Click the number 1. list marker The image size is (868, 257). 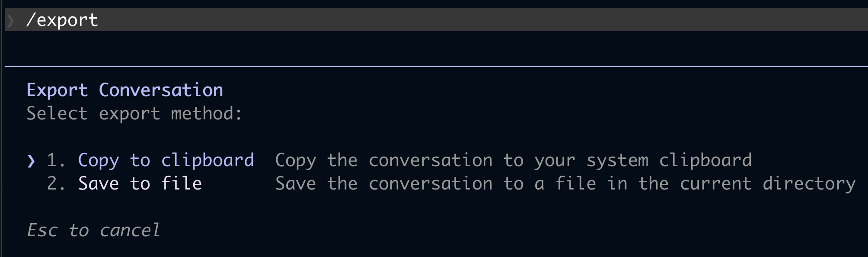(56, 161)
